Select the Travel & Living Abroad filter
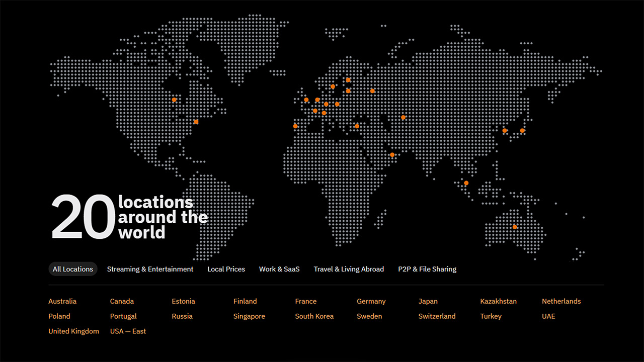This screenshot has height=362, width=644. point(349,269)
